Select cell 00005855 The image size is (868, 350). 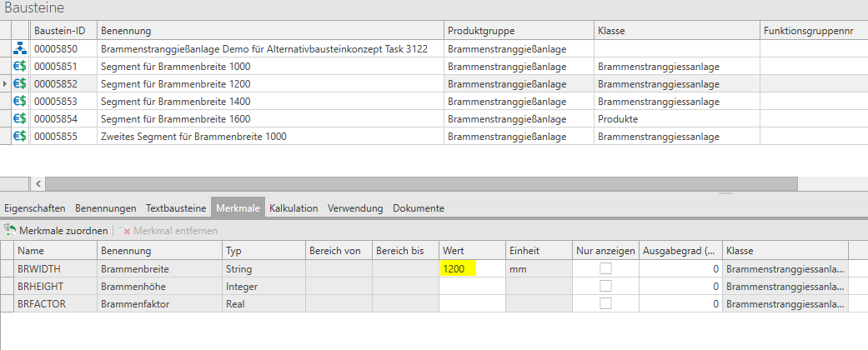click(63, 136)
